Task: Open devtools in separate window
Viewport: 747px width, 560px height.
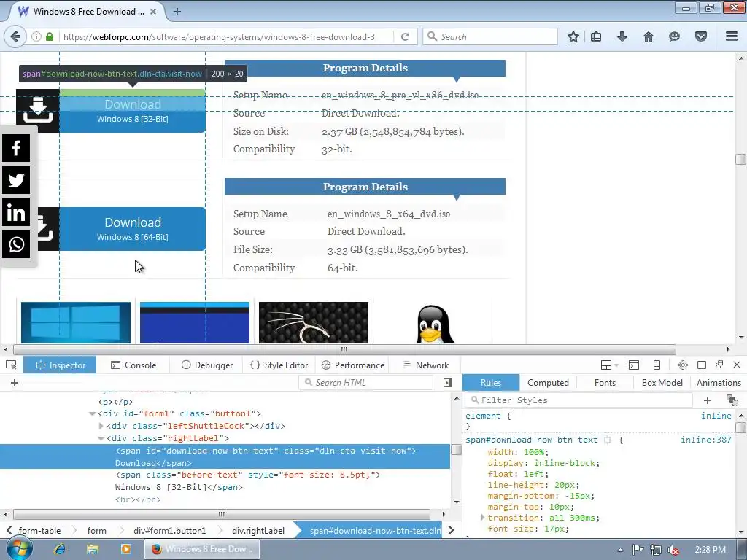Action: pyautogui.click(x=719, y=365)
